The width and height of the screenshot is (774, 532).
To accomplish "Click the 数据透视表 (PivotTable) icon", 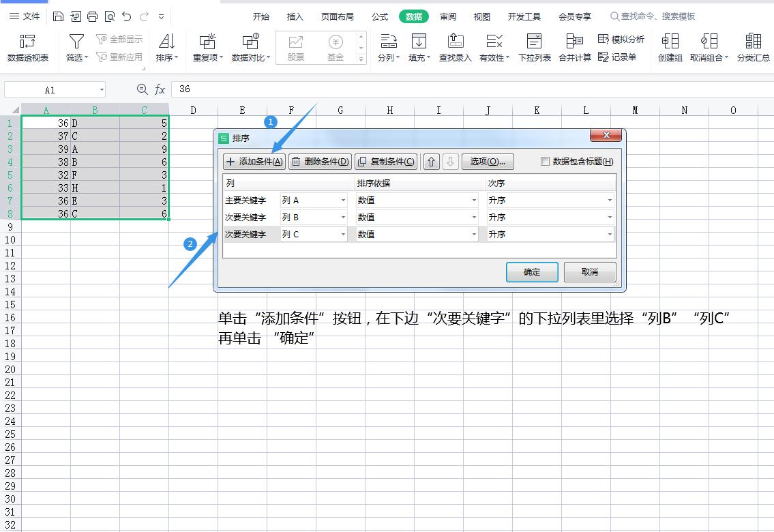I will coord(27,46).
